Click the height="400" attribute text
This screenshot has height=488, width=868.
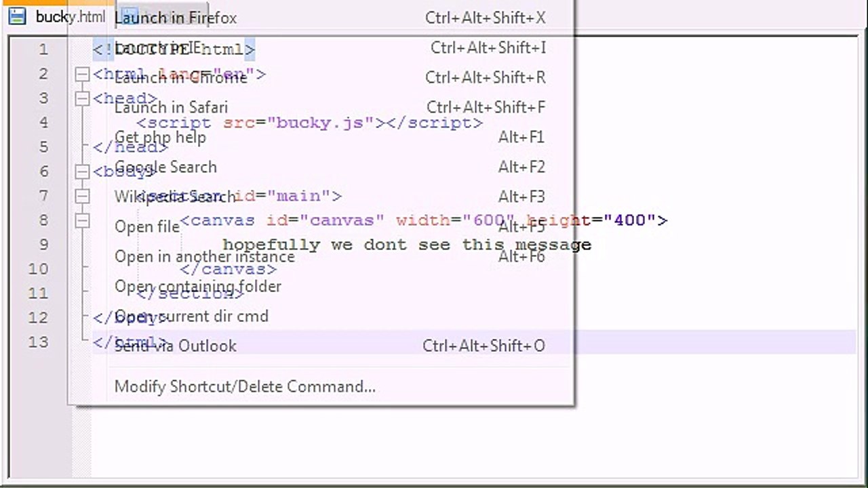click(x=591, y=220)
